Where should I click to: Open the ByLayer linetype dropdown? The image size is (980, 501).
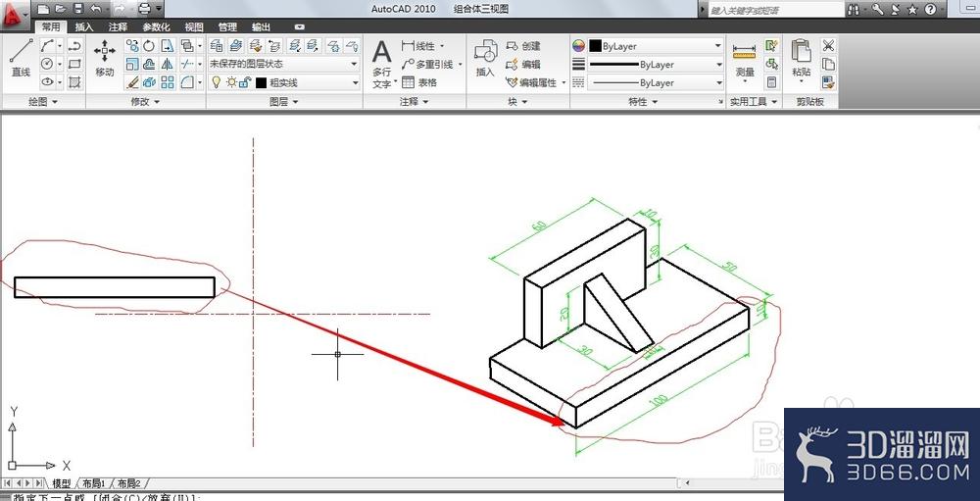tap(656, 82)
